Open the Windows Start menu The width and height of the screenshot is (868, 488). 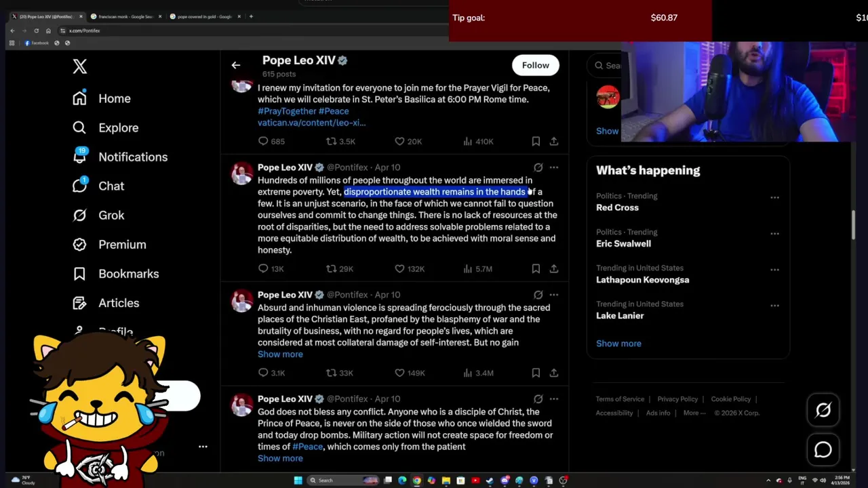pyautogui.click(x=298, y=481)
